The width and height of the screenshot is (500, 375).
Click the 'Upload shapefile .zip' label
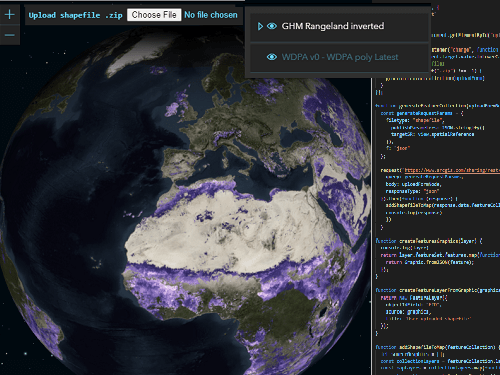click(x=75, y=15)
